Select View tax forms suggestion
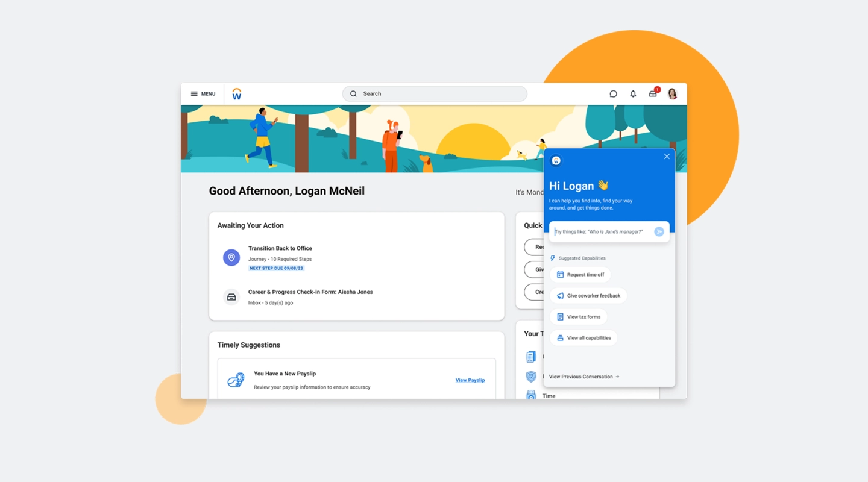This screenshot has height=482, width=868. click(x=578, y=317)
